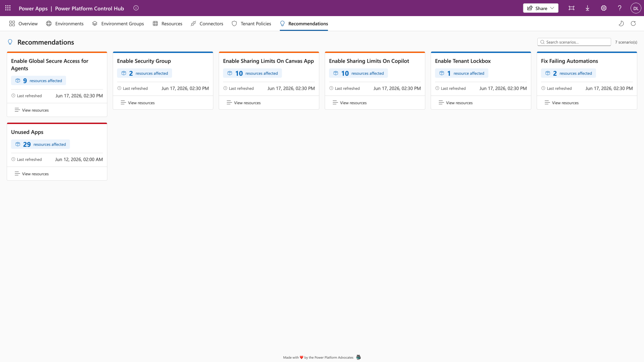The image size is (644, 362).
Task: Open help question mark icon
Action: pyautogui.click(x=620, y=8)
